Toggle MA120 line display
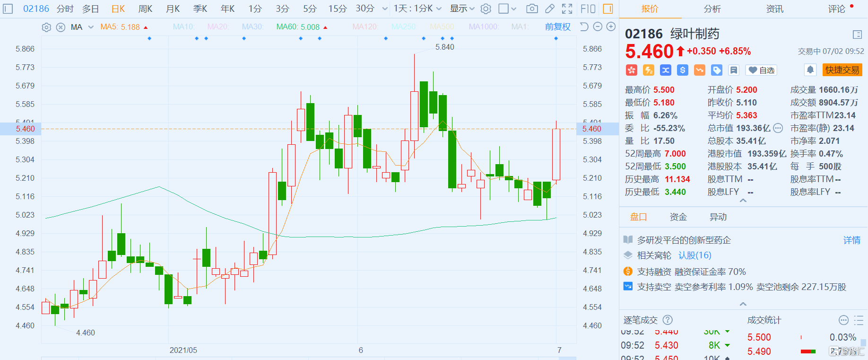This screenshot has height=360, width=868. (x=365, y=27)
